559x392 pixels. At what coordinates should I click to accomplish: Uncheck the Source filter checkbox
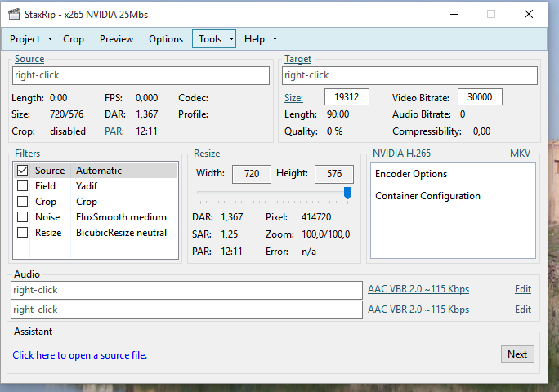click(22, 171)
